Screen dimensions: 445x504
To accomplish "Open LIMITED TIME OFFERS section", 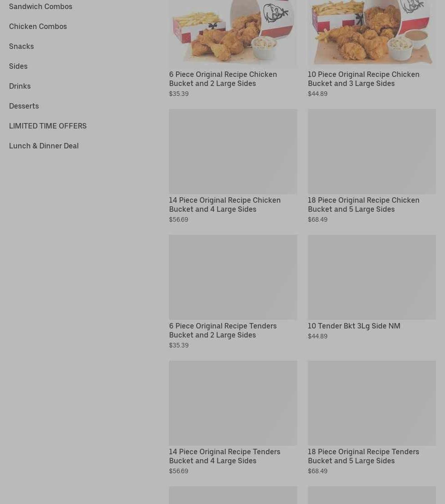I will click(x=47, y=126).
